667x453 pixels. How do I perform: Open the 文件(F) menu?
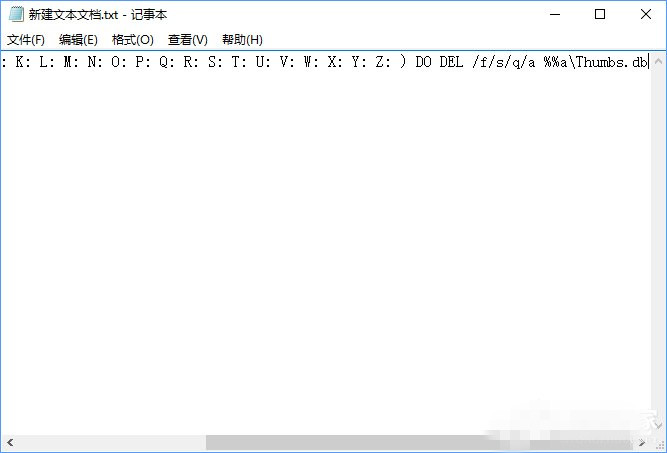[26, 40]
